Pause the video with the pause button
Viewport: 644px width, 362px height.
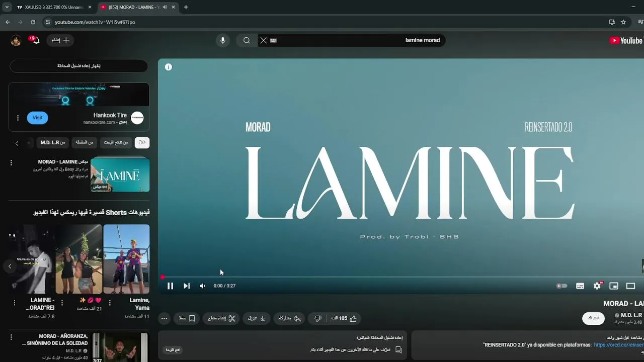tap(170, 286)
